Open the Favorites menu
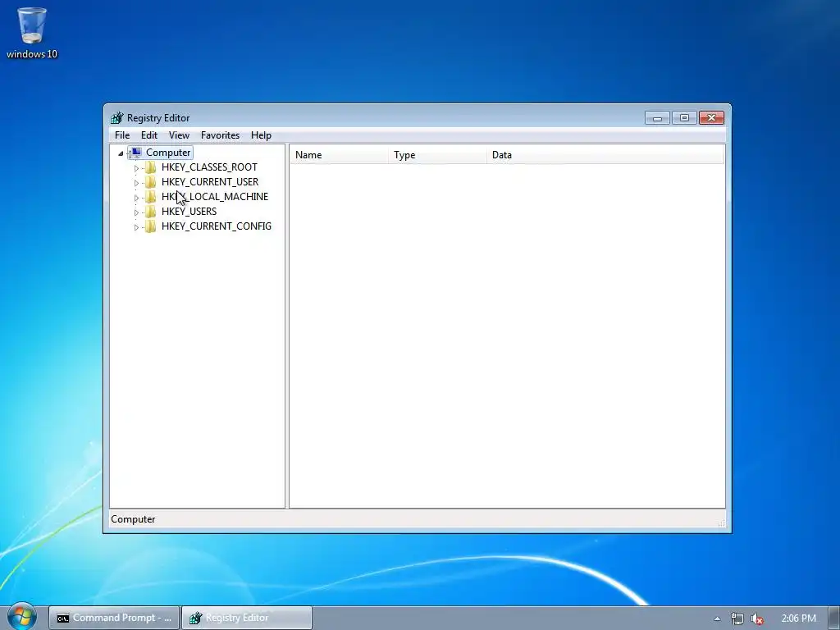Screen dimensions: 840x630 click(220, 135)
